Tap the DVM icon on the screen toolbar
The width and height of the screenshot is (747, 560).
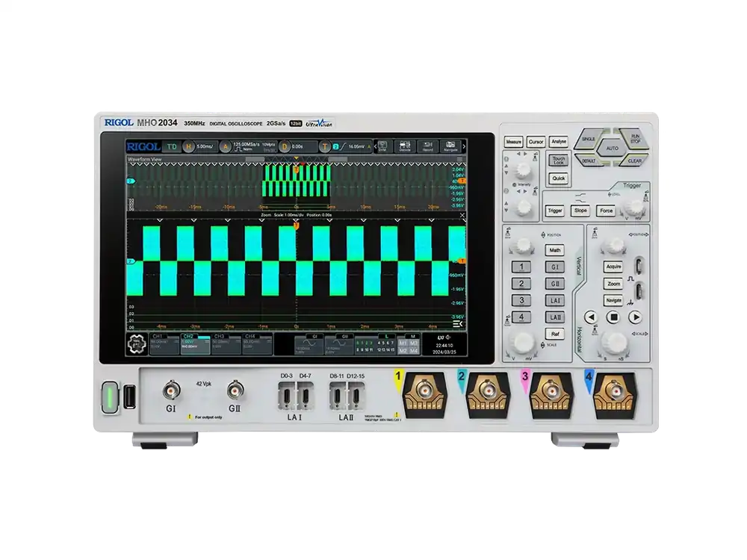tap(382, 146)
